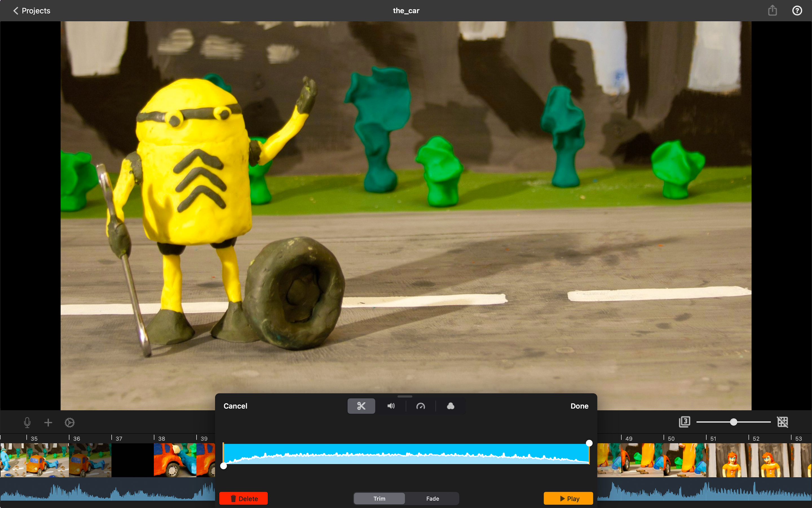The image size is (812, 508).
Task: Click the onion skin opacity slider knob
Action: (734, 422)
